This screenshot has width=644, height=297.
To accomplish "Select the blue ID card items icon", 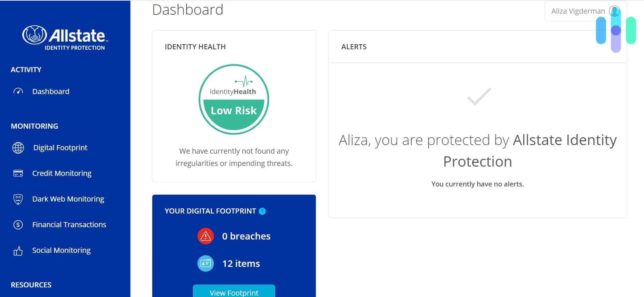I will click(x=206, y=263).
